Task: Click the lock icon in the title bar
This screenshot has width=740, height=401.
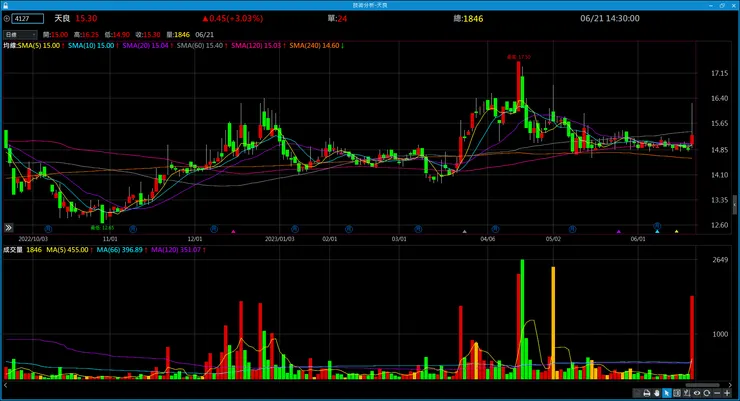Action: (x=6, y=5)
